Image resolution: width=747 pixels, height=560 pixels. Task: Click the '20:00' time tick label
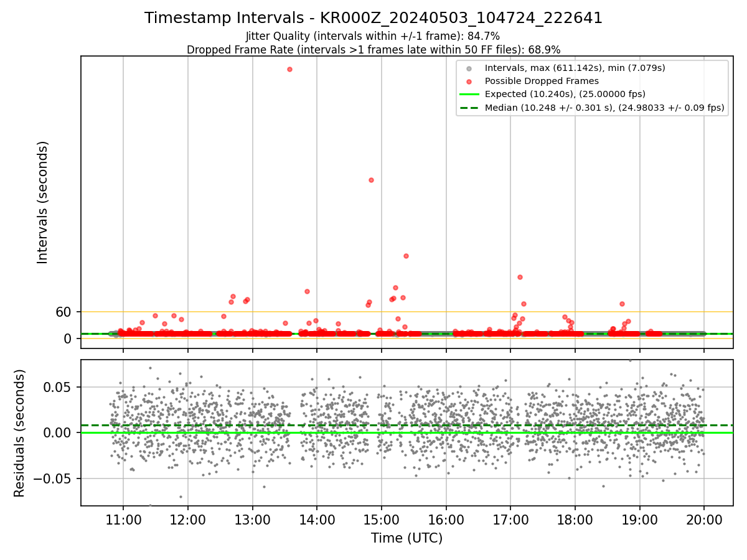point(704,519)
